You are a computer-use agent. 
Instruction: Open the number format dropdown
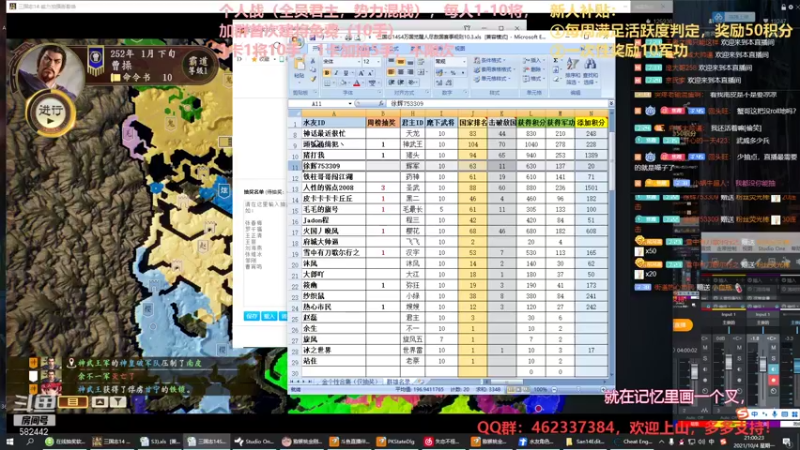point(463,62)
